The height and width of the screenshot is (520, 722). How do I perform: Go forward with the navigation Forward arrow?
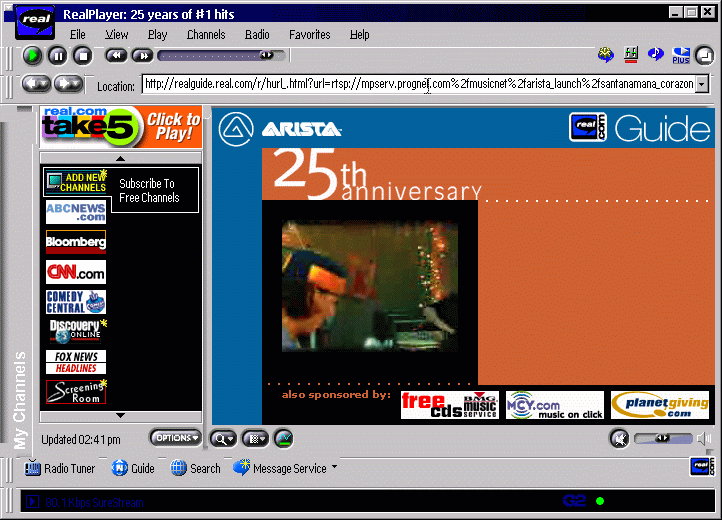tap(68, 84)
